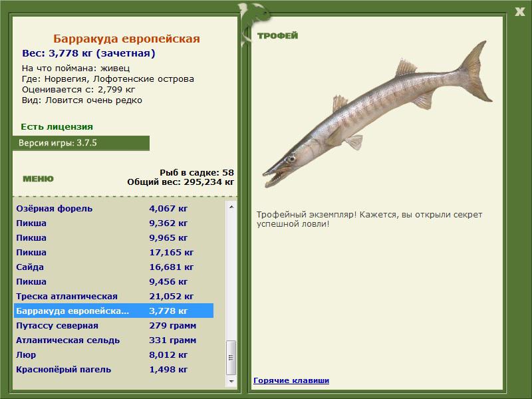
Task: Select the Краснопёрый пагель 1,498 кг row
Action: [114, 369]
